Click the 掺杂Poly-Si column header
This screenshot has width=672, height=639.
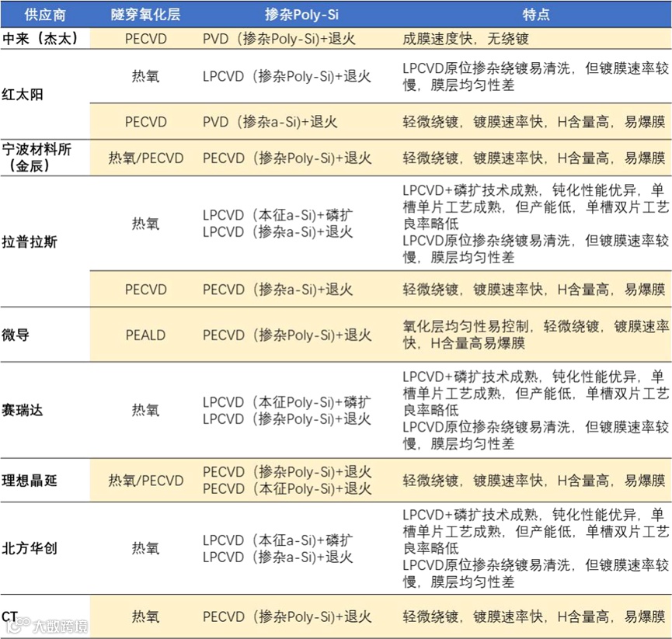301,15
